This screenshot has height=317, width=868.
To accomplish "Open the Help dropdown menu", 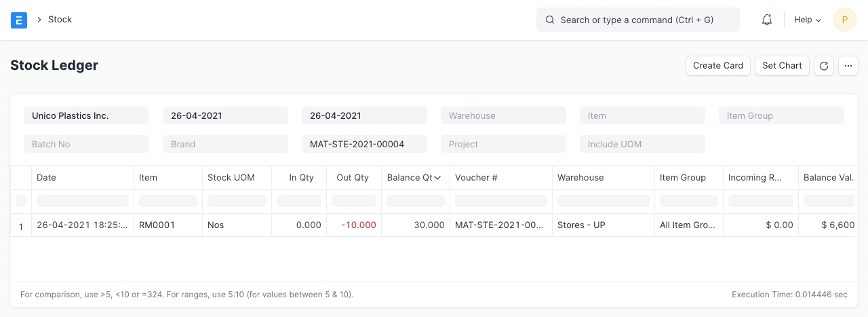I will [807, 20].
